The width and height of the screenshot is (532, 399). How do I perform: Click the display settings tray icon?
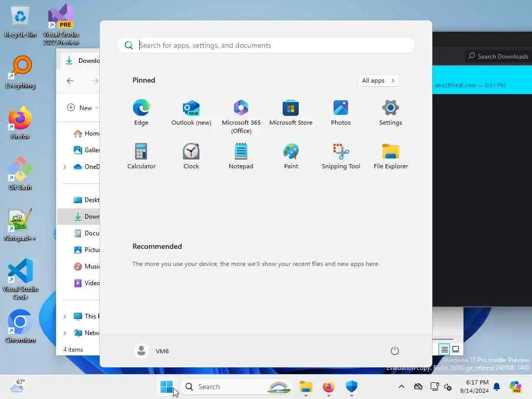point(434,387)
